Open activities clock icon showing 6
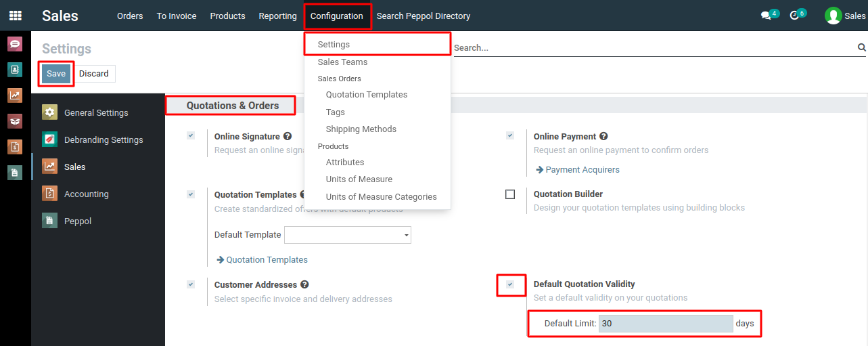 (798, 15)
